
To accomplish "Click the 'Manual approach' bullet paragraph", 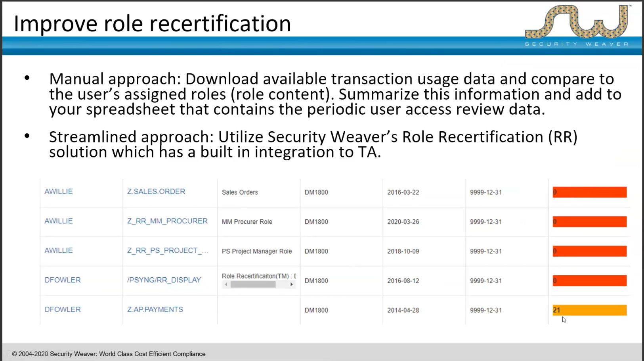I will [x=335, y=94].
